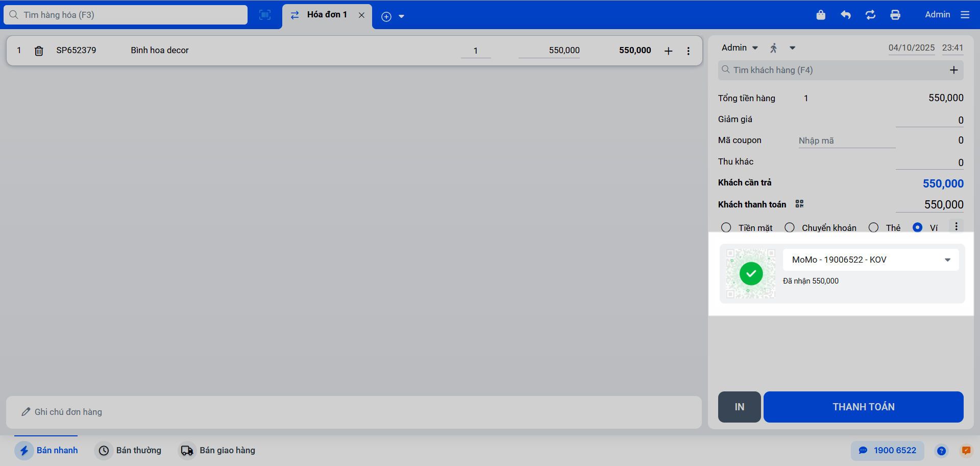Click the QR code icon beside Khách thanh toán

[x=799, y=204]
